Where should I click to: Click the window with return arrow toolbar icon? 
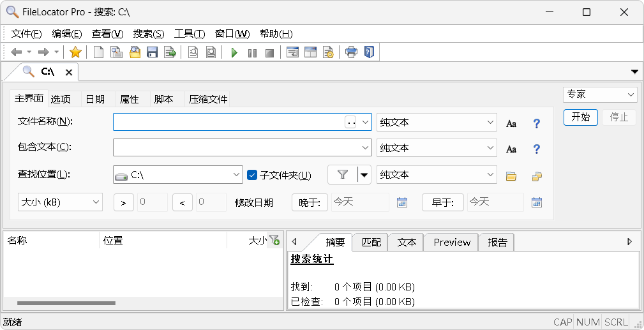pyautogui.click(x=292, y=52)
